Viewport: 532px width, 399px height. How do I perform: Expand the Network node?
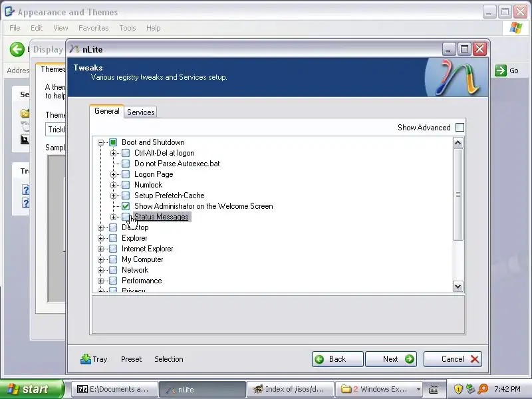101,270
